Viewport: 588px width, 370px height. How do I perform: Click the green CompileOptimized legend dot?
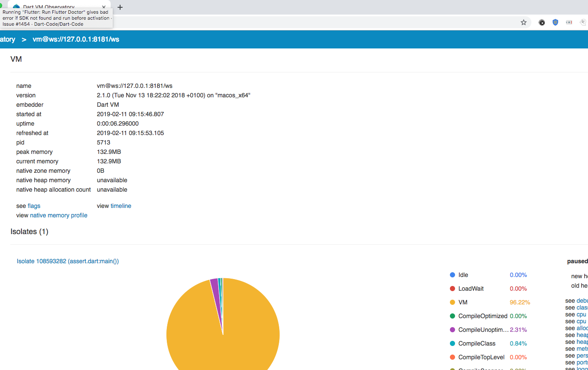[452, 316]
